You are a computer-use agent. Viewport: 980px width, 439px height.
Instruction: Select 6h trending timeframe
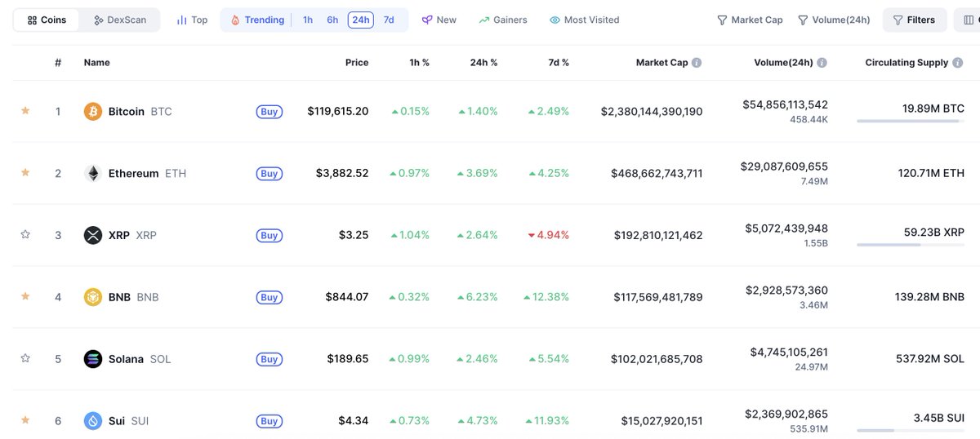pyautogui.click(x=332, y=20)
